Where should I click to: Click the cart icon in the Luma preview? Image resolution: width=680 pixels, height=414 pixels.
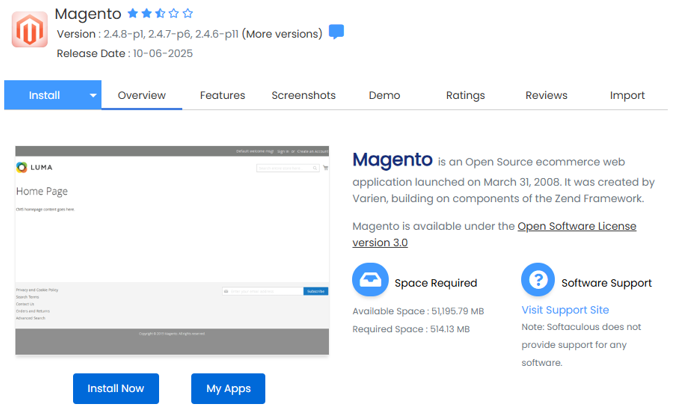[325, 168]
